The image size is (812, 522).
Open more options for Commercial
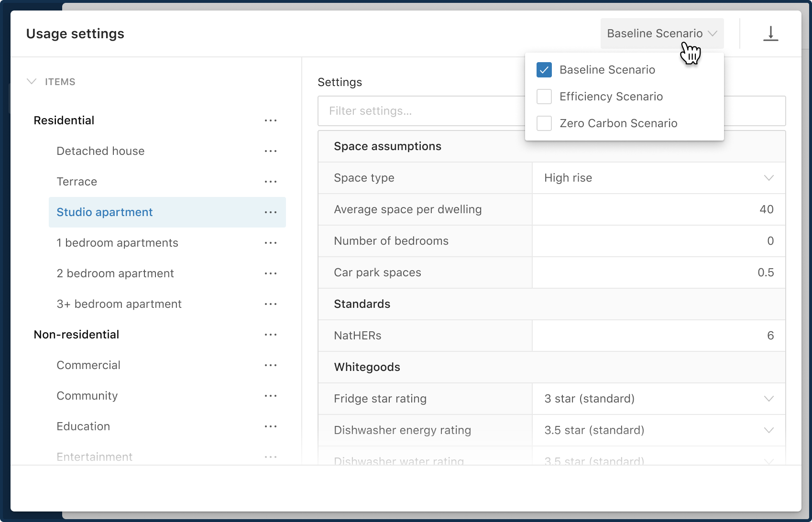271,365
